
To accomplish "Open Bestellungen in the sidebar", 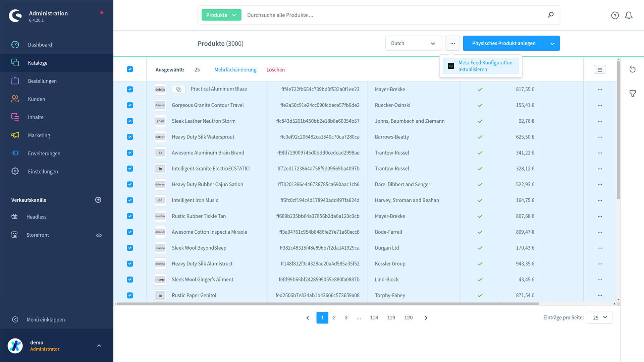I will [42, 81].
